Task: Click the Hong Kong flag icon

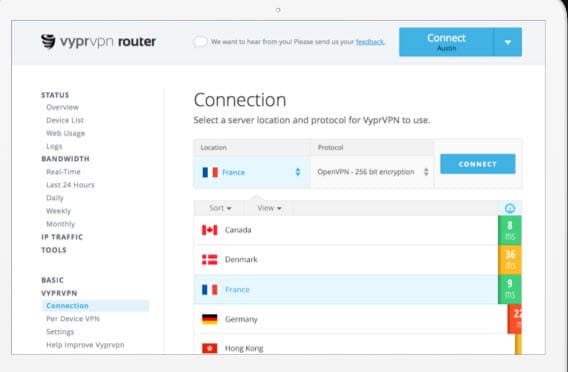Action: coord(210,348)
